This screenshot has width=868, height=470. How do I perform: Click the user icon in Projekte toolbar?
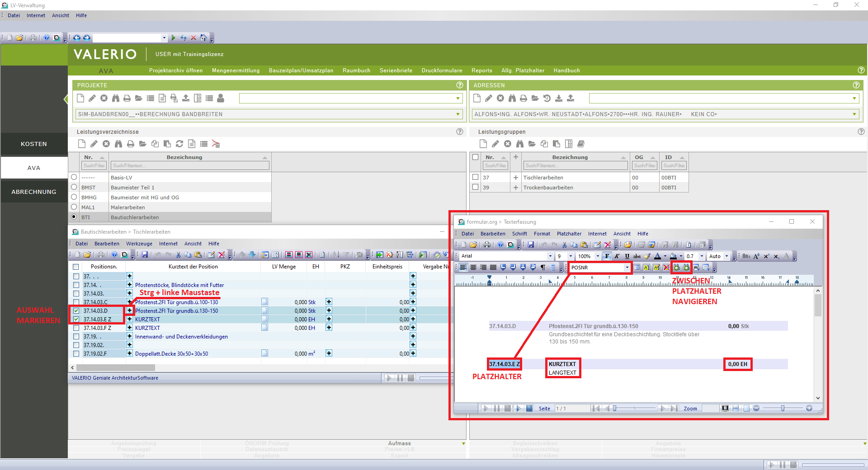[x=221, y=98]
